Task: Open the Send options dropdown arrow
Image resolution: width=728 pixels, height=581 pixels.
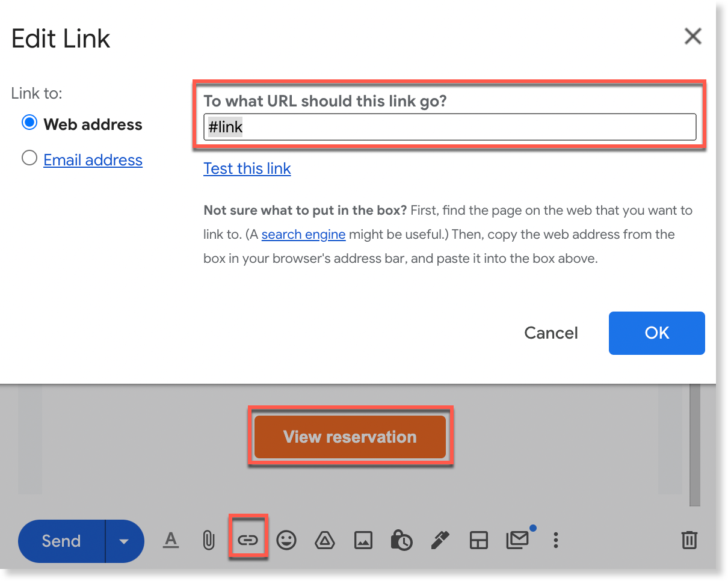Action: point(124,541)
